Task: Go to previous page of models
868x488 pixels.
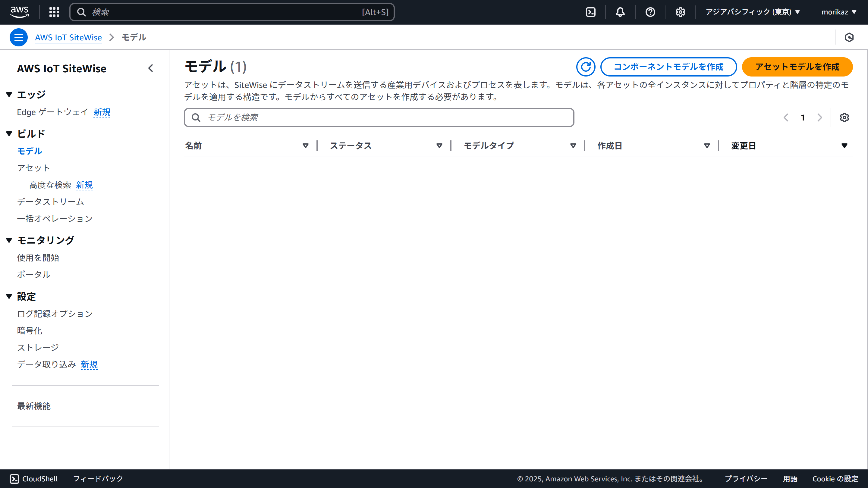Action: coord(786,117)
